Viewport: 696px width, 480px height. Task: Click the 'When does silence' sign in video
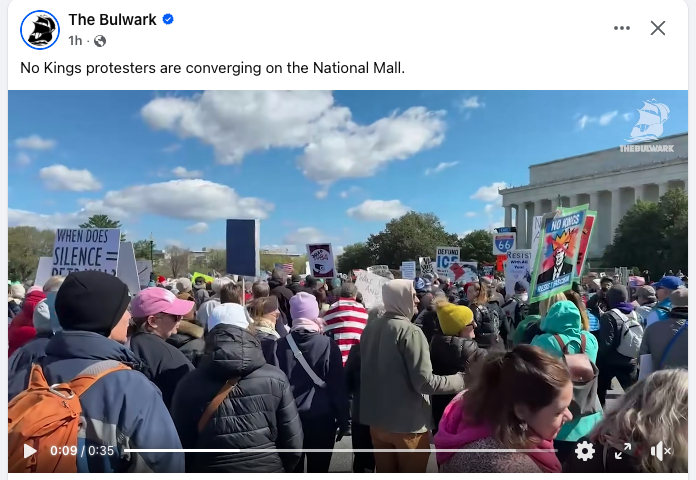coord(86,251)
